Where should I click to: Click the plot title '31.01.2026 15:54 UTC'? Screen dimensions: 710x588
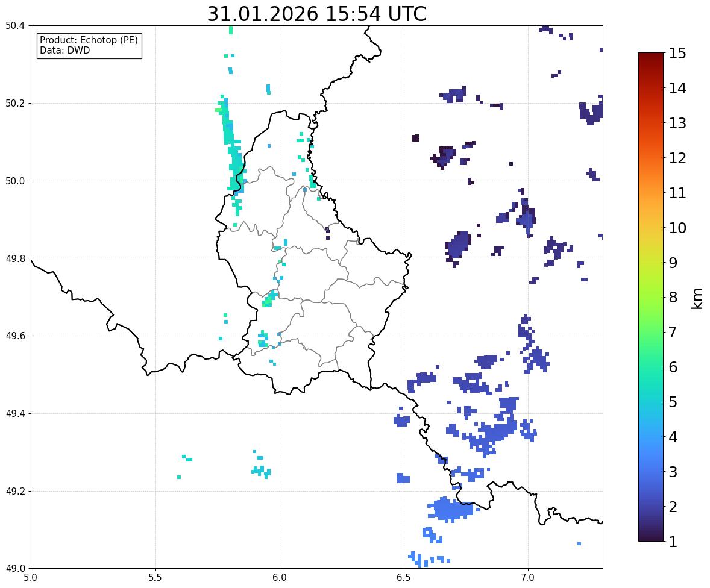316,14
